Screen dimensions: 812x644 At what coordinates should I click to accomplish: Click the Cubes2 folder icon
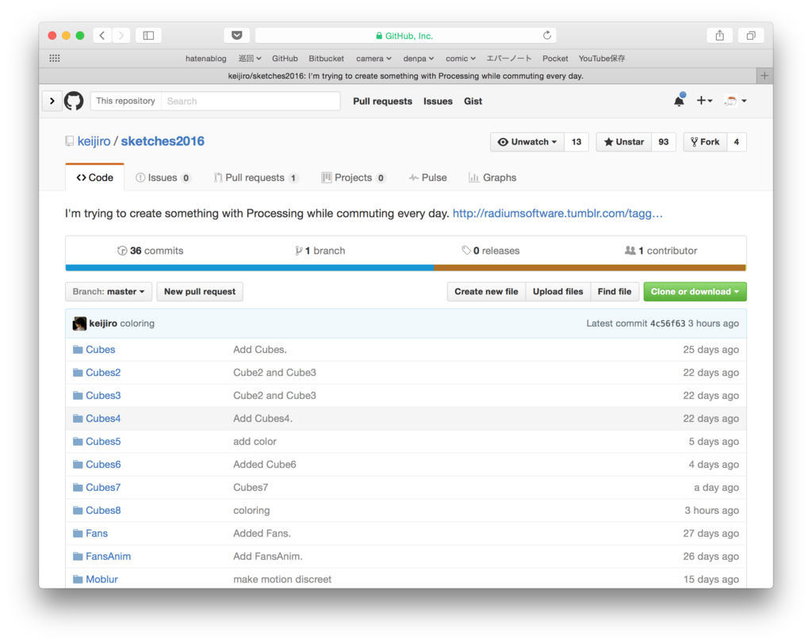[x=78, y=372]
